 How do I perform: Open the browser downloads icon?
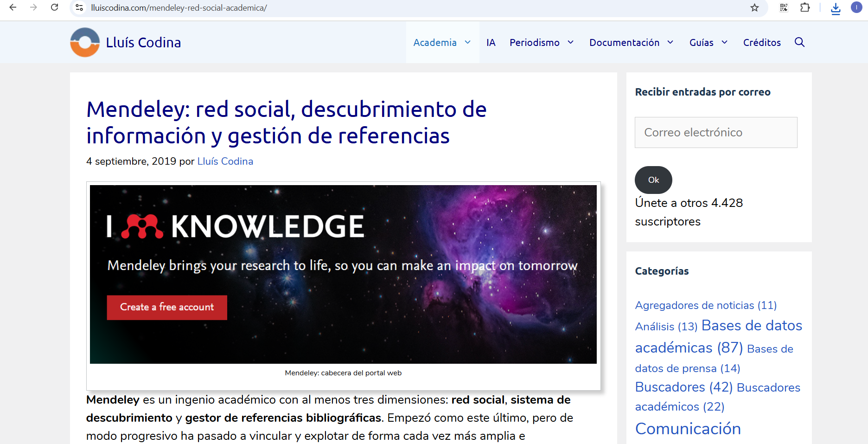[x=836, y=8]
